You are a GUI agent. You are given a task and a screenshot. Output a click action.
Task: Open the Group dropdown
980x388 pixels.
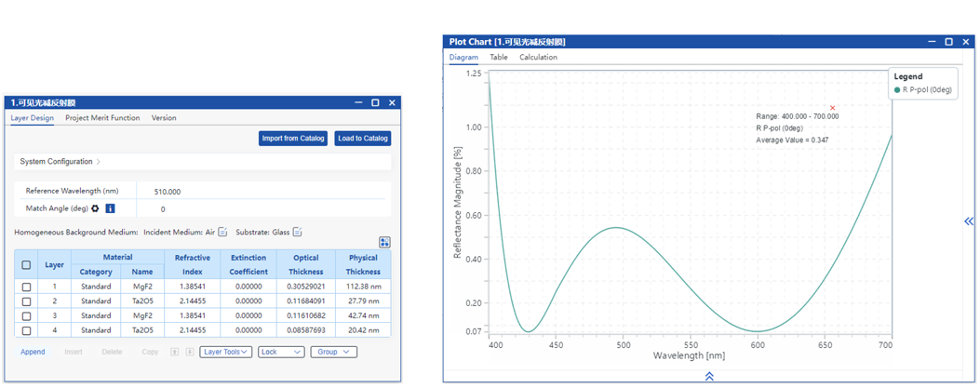[x=333, y=352]
